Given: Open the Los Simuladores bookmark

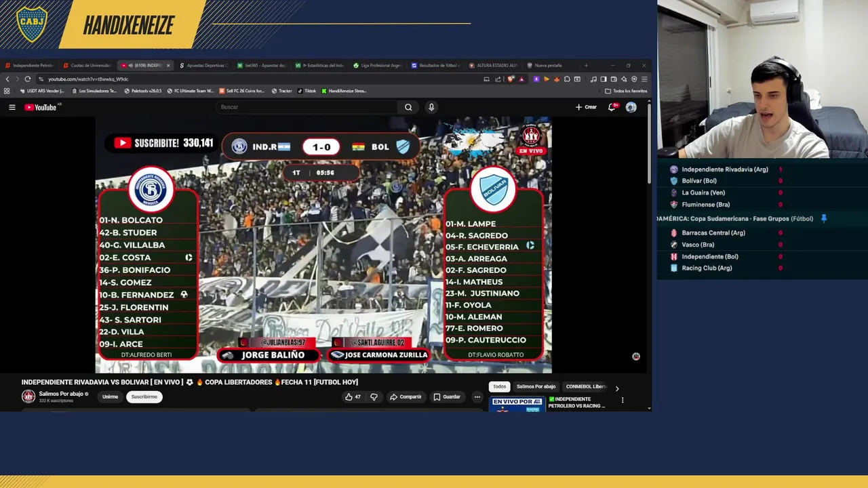Looking at the screenshot, I should pos(95,91).
